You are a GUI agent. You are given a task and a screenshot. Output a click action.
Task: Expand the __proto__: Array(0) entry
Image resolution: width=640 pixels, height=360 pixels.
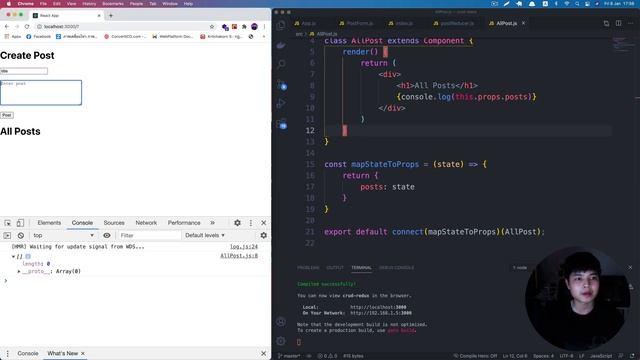(19, 271)
